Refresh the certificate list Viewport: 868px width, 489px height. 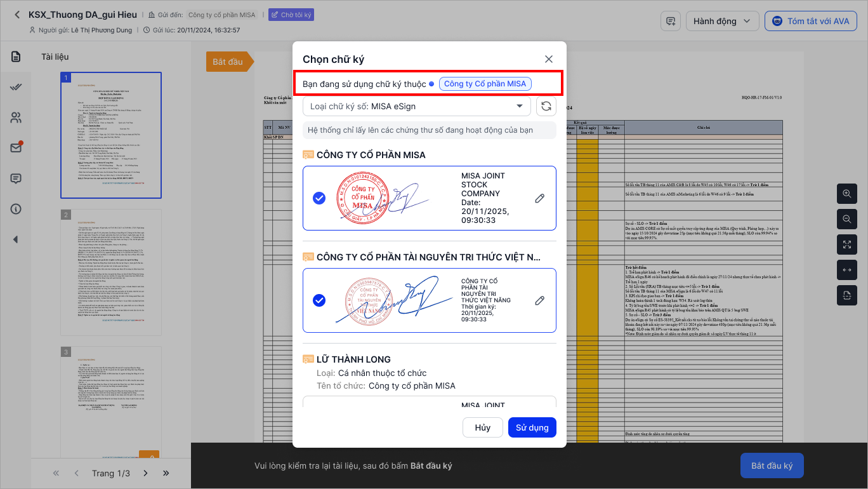pyautogui.click(x=546, y=106)
